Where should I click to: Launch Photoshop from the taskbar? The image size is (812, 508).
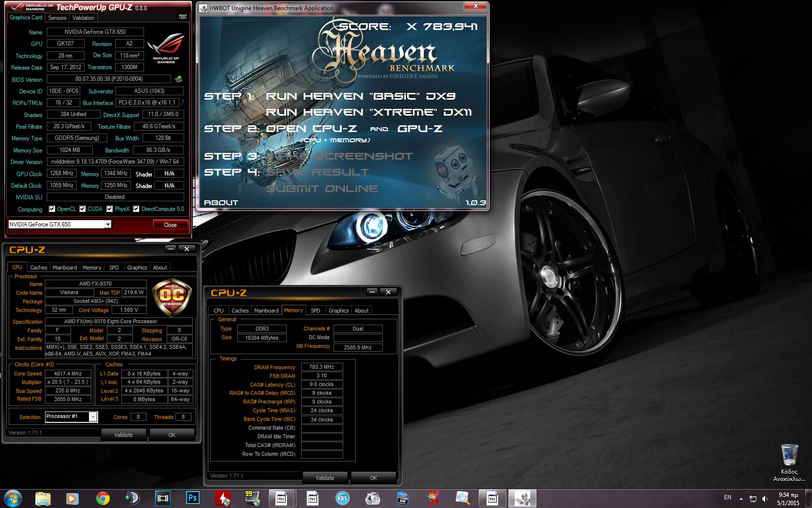point(192,498)
